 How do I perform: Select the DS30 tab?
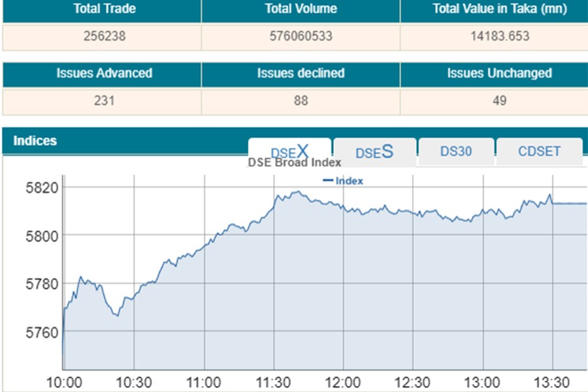click(456, 152)
